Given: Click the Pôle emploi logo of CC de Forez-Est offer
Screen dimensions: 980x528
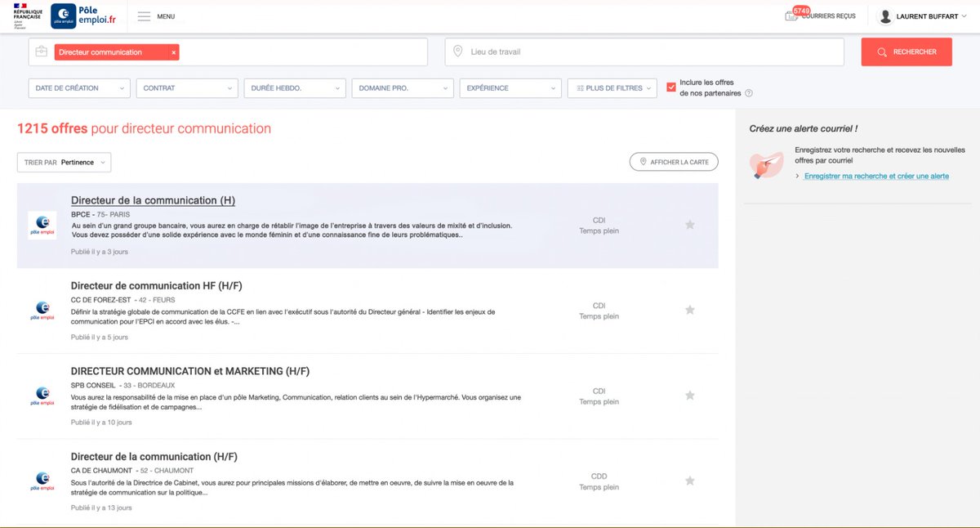Looking at the screenshot, I should (x=42, y=311).
